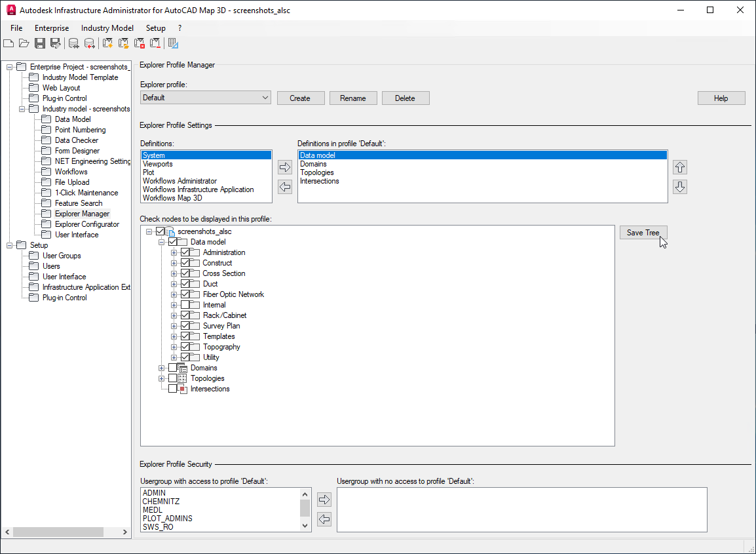
Task: Collapse the Enterprise Project tree node
Action: point(9,67)
